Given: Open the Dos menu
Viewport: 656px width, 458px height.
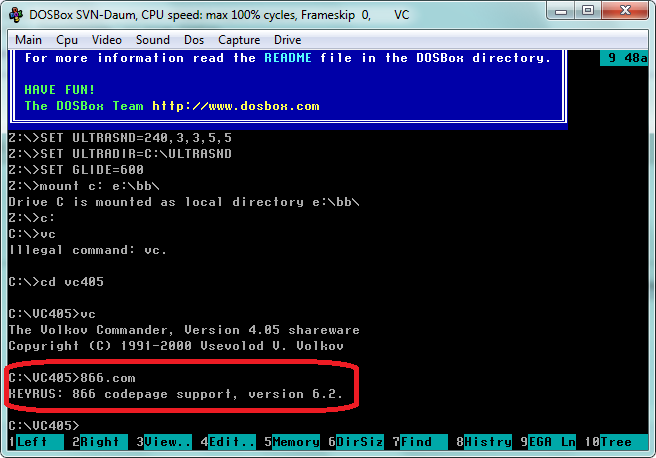Looking at the screenshot, I should [x=194, y=40].
